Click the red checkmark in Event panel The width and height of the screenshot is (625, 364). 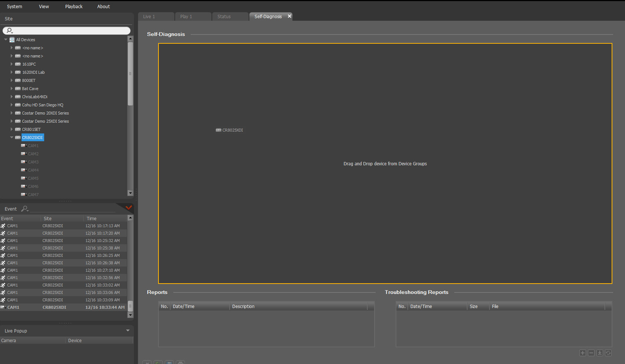129,208
